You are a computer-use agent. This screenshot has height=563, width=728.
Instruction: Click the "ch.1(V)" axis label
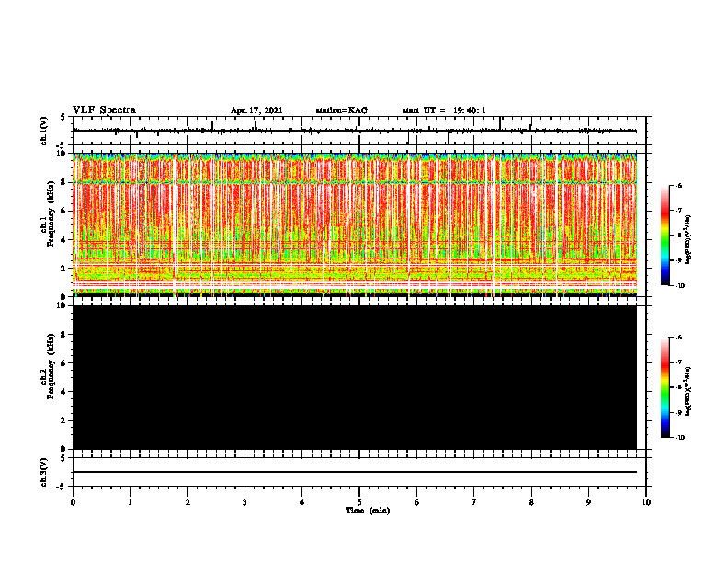[x=43, y=131]
